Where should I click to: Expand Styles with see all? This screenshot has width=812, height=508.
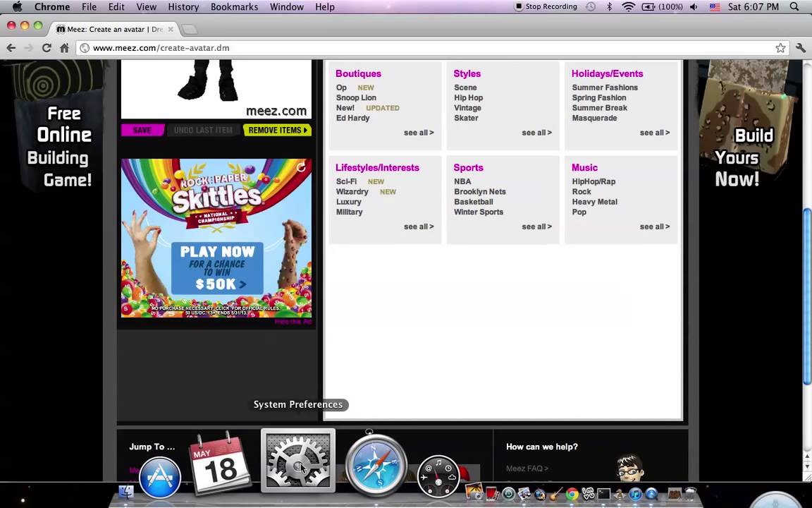click(x=536, y=133)
